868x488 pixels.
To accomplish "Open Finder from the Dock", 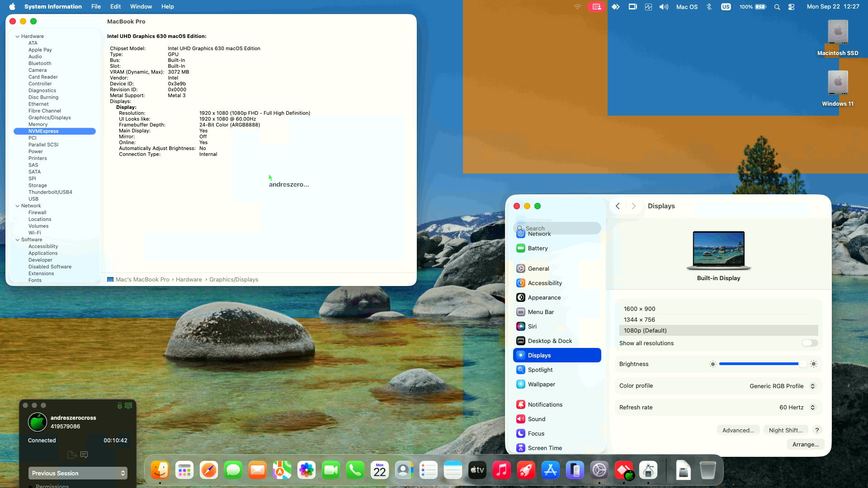I will coord(160,470).
